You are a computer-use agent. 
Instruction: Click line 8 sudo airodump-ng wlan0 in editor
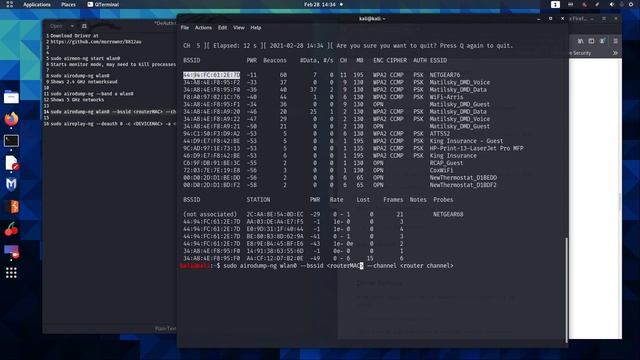tap(80, 76)
